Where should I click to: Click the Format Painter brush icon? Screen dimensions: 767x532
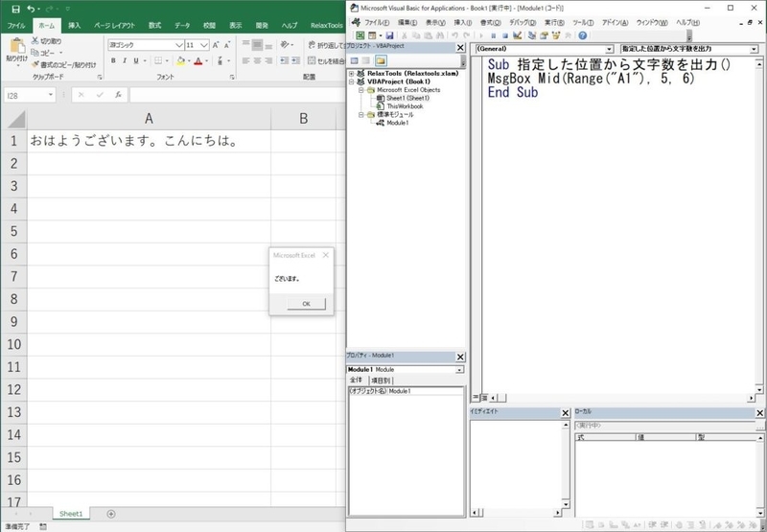point(35,64)
